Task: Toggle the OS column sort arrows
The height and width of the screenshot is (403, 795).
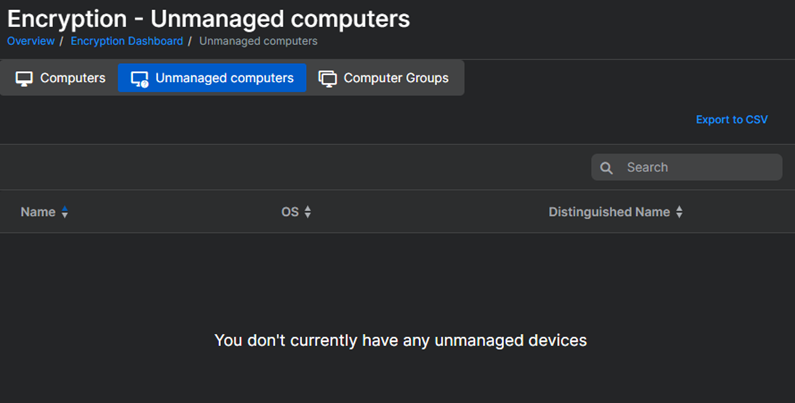Action: click(x=308, y=212)
